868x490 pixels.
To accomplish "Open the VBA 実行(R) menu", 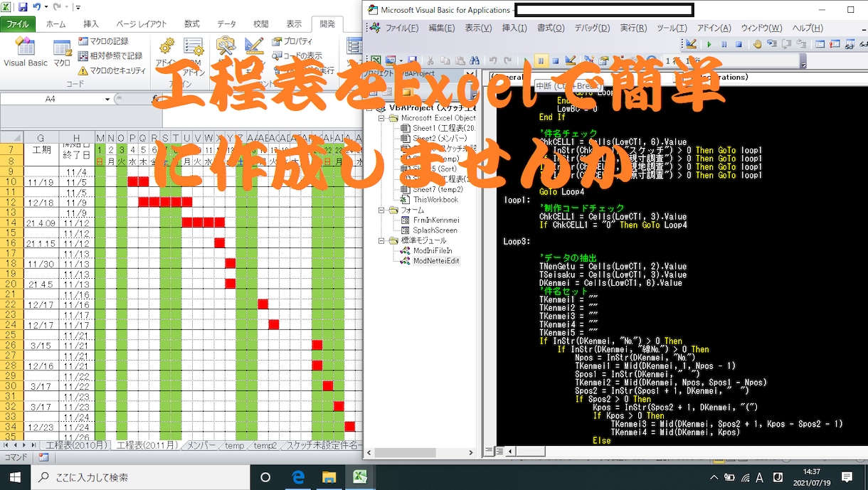I will pos(633,28).
